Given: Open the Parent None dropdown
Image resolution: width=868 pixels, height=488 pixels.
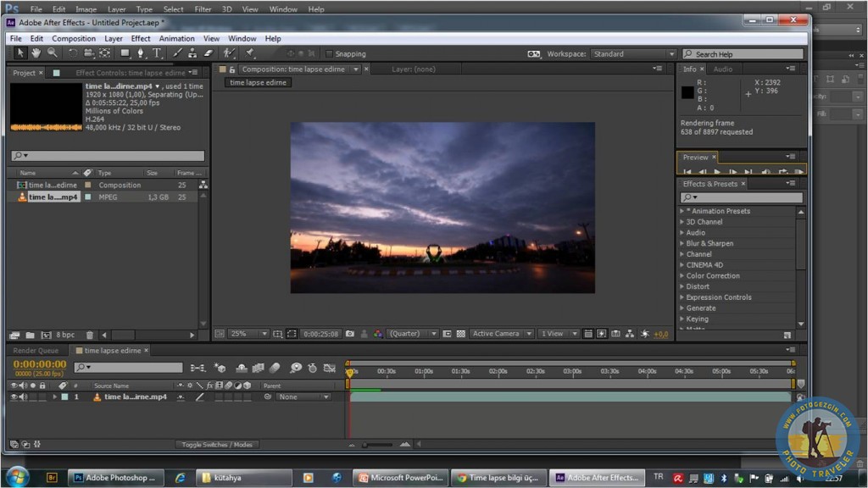Looking at the screenshot, I should click(303, 396).
